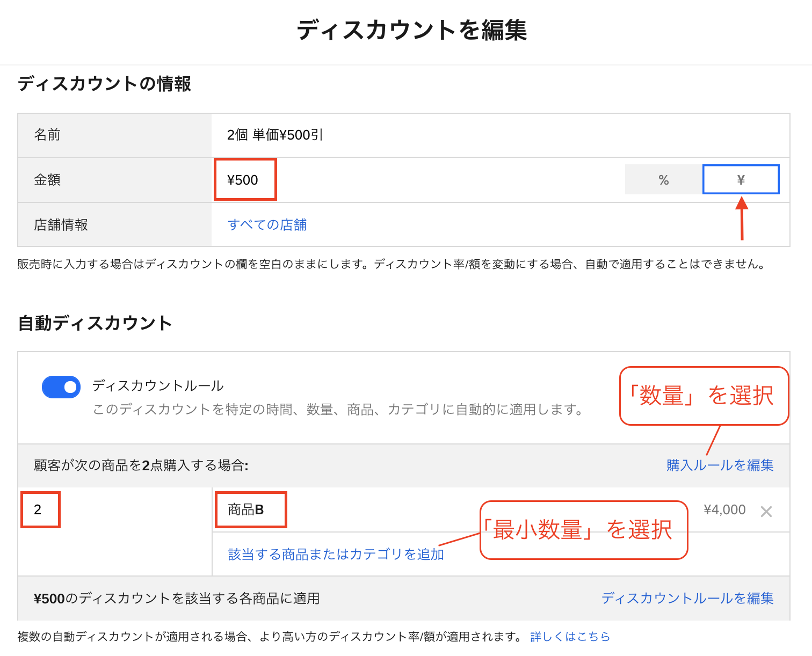Remove 商品B with the X icon

click(x=766, y=512)
